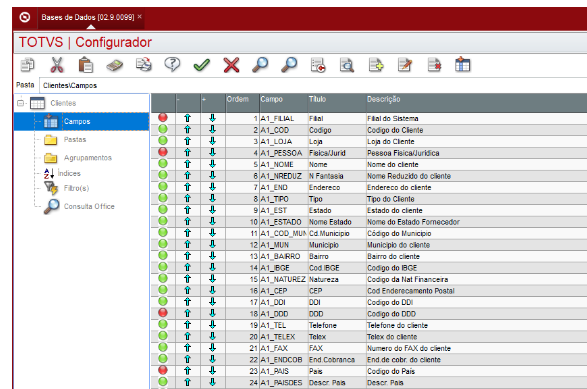Click the Cod.IBGE title cell
This screenshot has width=587, height=389.
[337, 268]
